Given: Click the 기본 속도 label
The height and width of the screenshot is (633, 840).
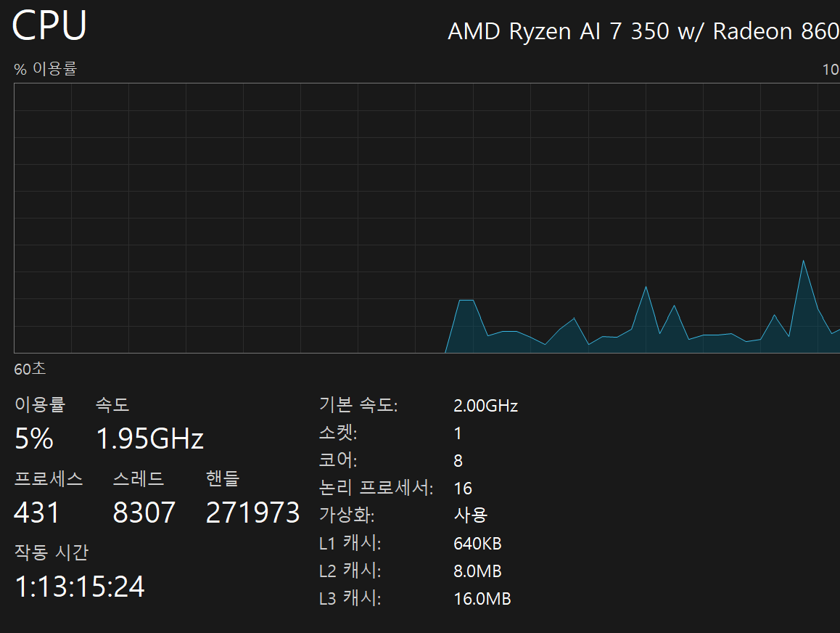Looking at the screenshot, I should tap(358, 406).
